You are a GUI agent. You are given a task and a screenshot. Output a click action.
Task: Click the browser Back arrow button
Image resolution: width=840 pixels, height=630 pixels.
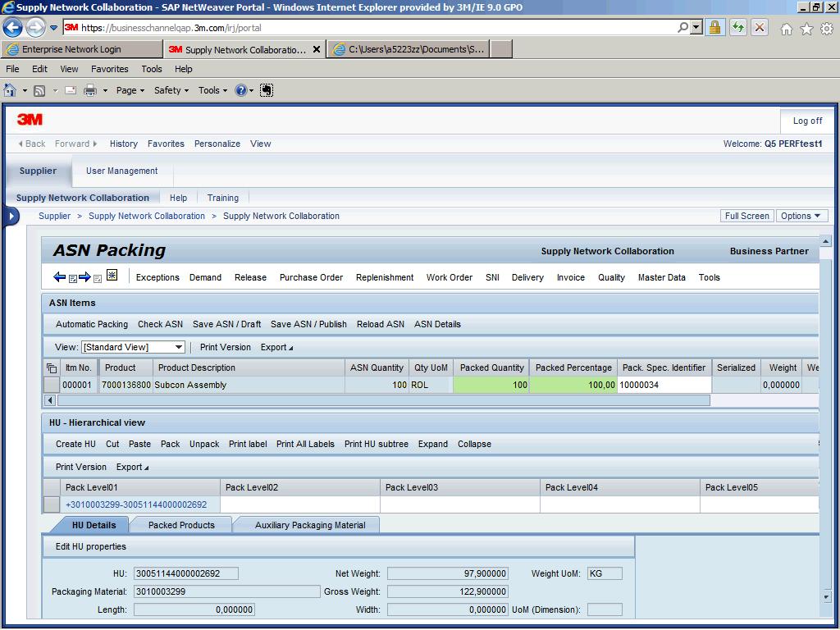pyautogui.click(x=12, y=28)
